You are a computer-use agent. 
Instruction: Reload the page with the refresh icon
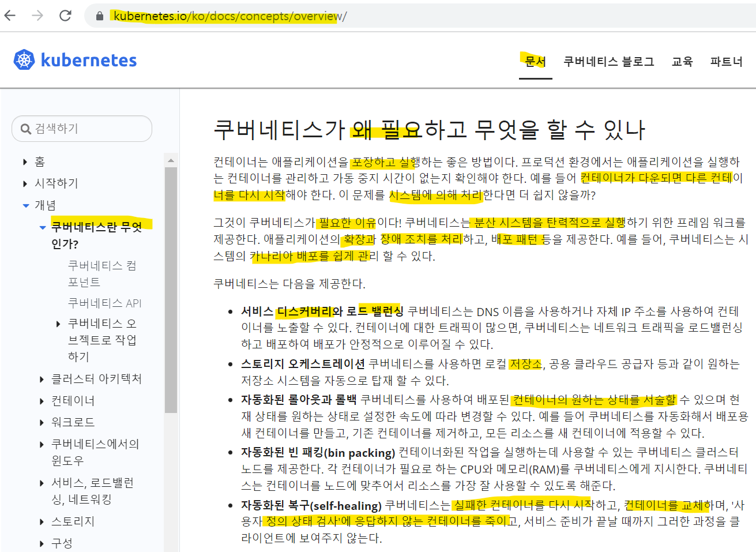(65, 16)
